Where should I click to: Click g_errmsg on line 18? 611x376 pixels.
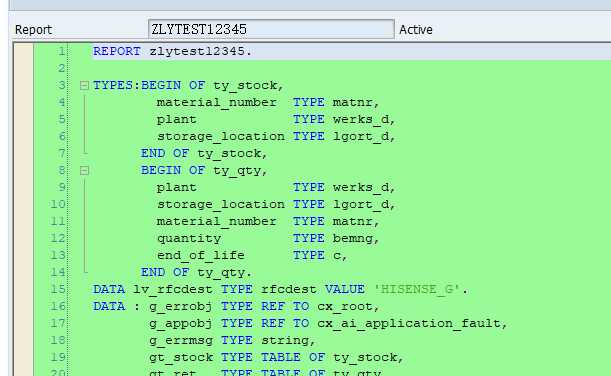click(x=181, y=341)
